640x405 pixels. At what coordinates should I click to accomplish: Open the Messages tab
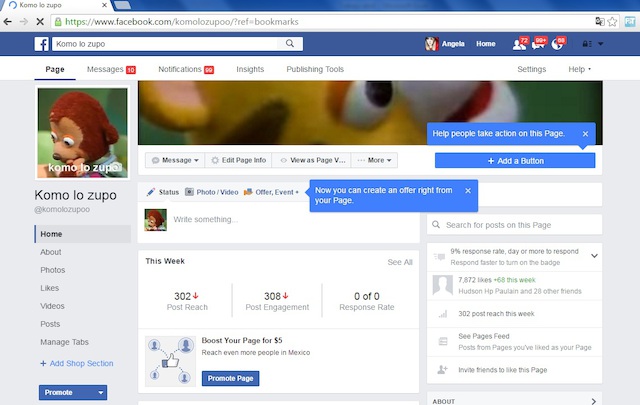point(111,69)
